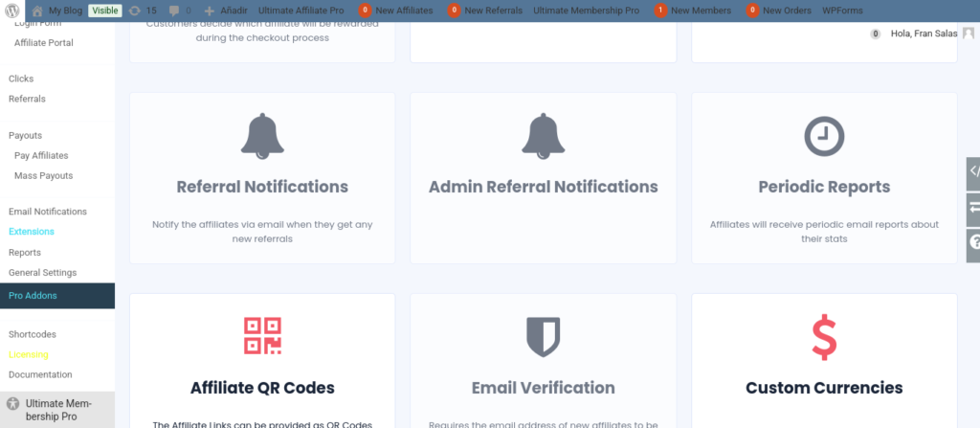Open the Licensing sidebar link
Image resolution: width=980 pixels, height=428 pixels.
(x=28, y=355)
